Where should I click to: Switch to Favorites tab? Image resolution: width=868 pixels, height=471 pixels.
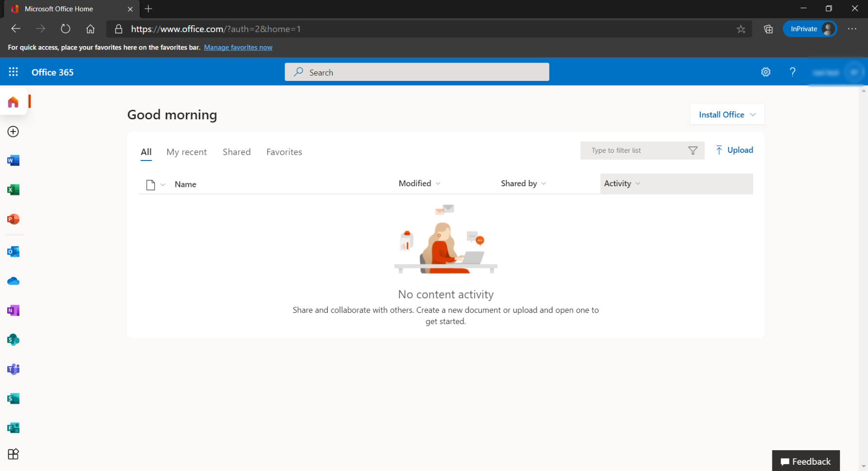(284, 152)
